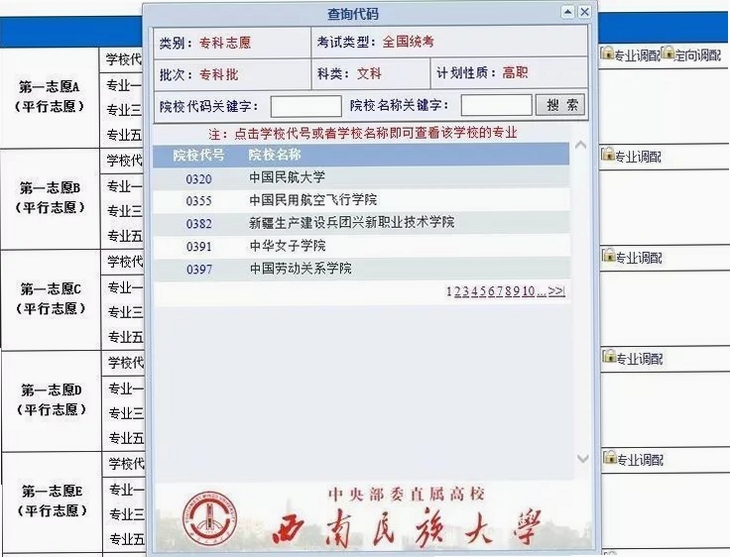
Task: Focus the 院校代码关键字 input field
Action: 306,107
